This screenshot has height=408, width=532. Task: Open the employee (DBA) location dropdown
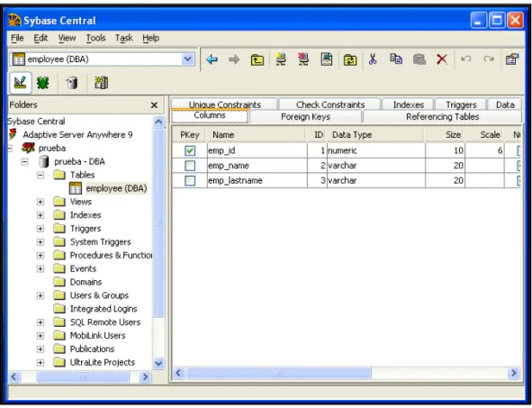(x=187, y=59)
